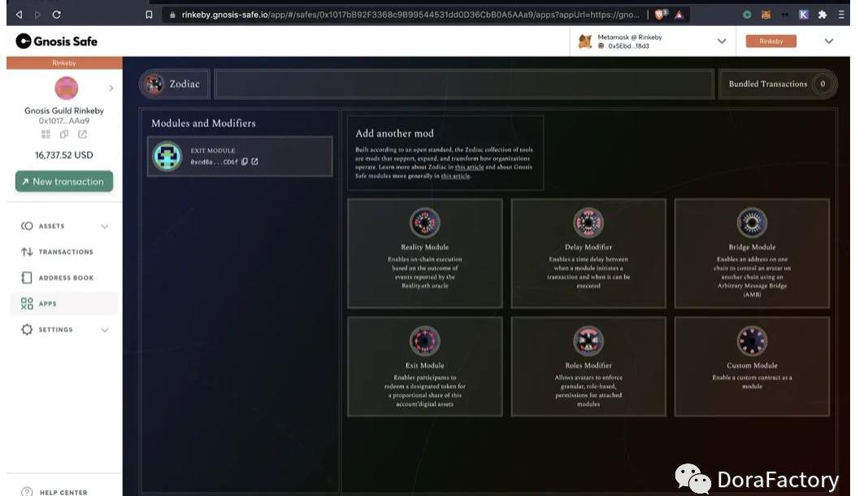Open the Safe address in block explorer
Image resolution: width=868 pixels, height=496 pixels.
point(82,134)
